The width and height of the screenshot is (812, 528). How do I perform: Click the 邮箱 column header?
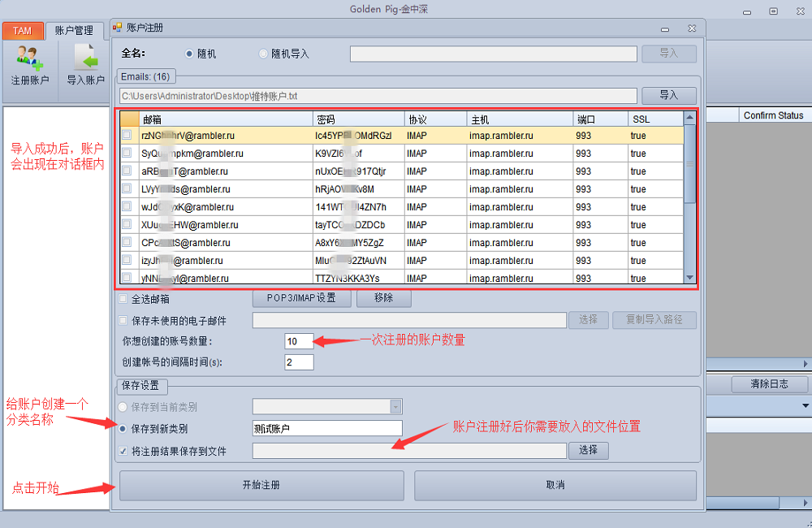226,119
